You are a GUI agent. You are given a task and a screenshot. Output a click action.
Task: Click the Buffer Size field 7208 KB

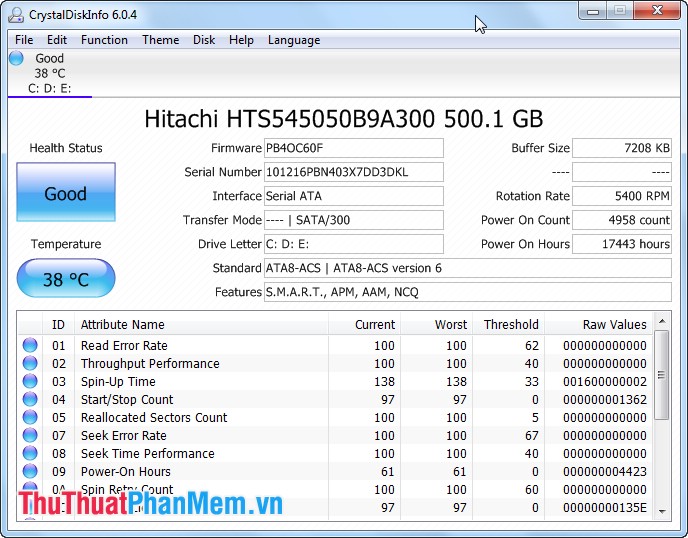click(622, 148)
